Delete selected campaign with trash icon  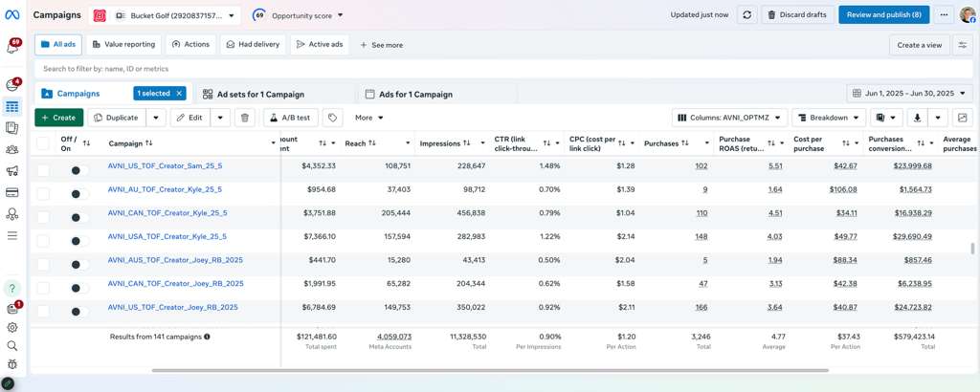[245, 118]
